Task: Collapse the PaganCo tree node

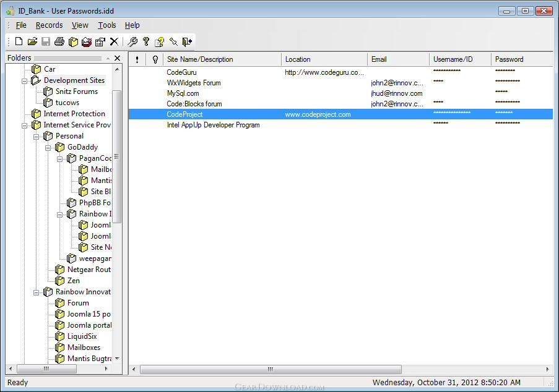Action: point(59,159)
